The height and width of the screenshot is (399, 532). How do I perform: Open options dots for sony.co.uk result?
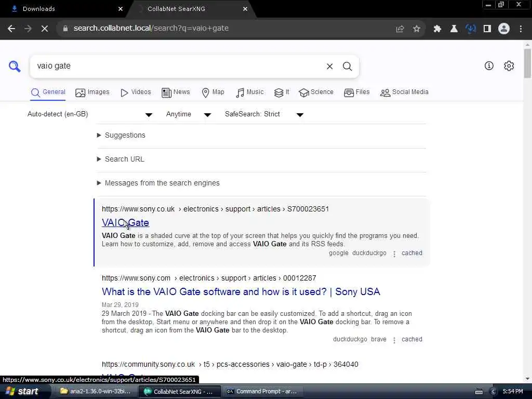pos(394,254)
